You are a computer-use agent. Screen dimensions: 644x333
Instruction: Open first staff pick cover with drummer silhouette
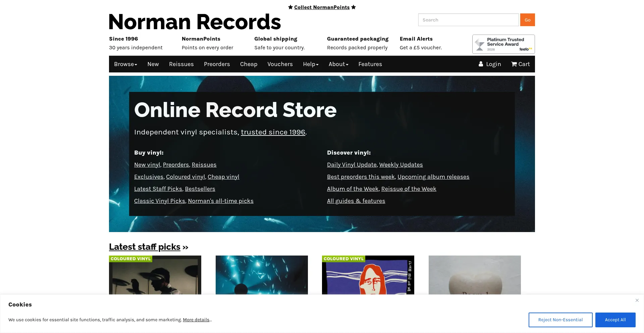point(155,275)
